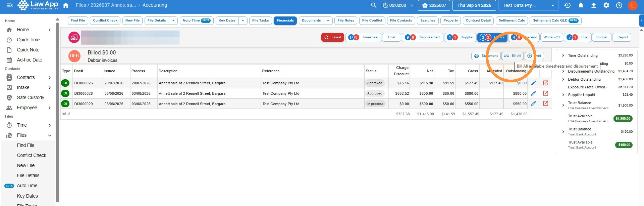Open the Settlement Calc QLD tab
This screenshot has width=644, height=206.
(555, 20)
